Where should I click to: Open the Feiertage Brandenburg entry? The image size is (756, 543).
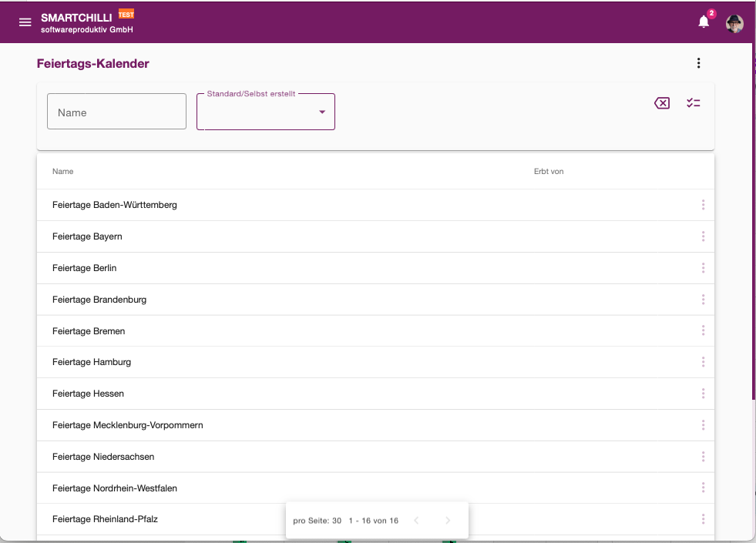(99, 300)
